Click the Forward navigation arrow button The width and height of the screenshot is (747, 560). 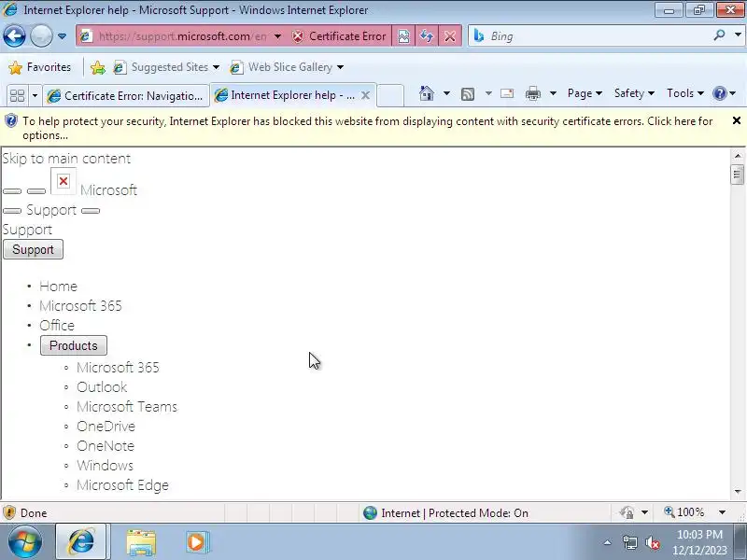click(41, 35)
